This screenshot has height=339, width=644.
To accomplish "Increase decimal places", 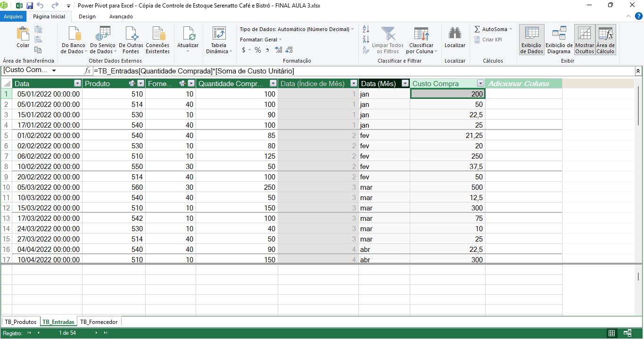I will [x=278, y=50].
